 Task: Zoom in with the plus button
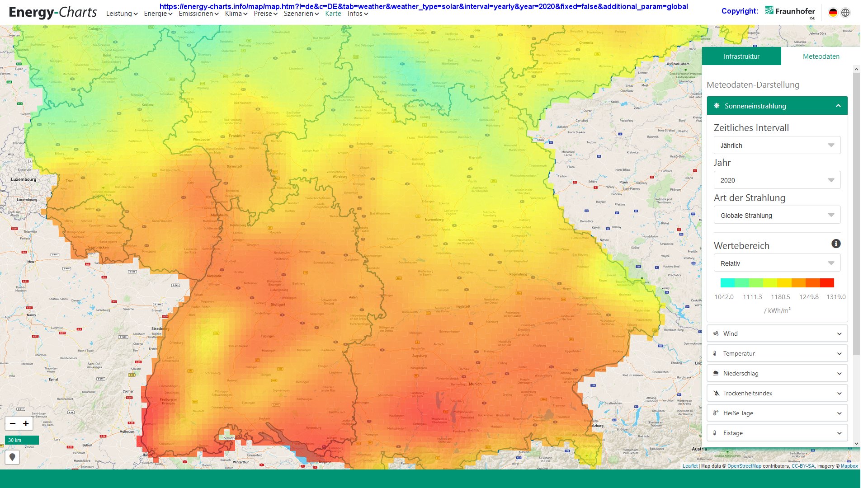[26, 423]
